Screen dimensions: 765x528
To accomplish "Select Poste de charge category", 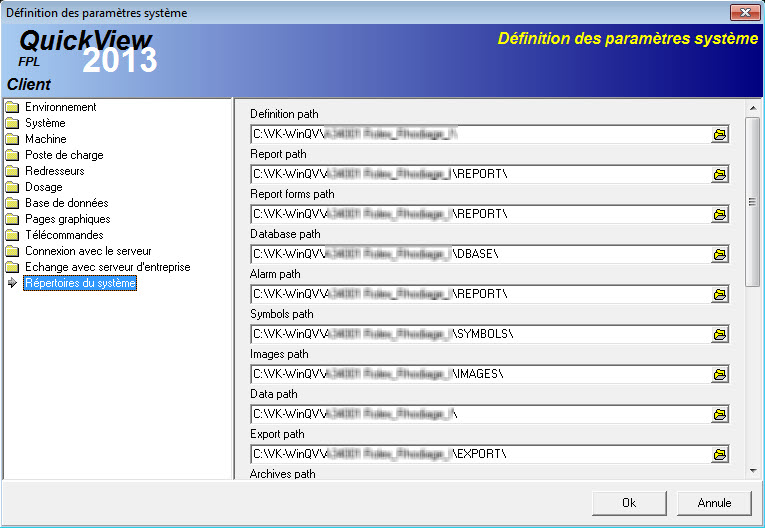I will (64, 155).
